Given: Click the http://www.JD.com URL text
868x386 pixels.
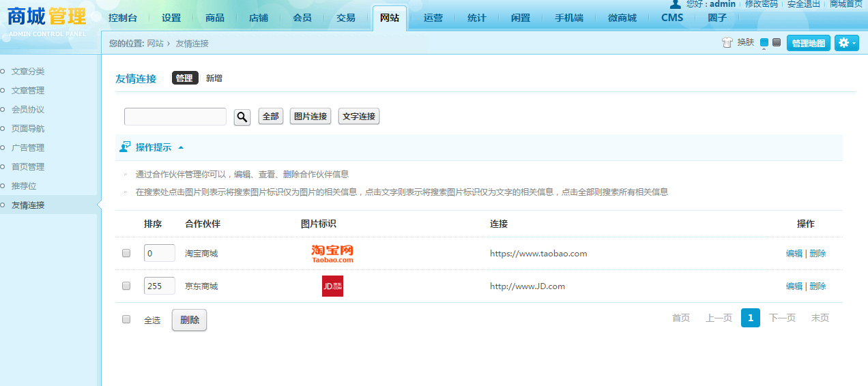Looking at the screenshot, I should pyautogui.click(x=527, y=286).
